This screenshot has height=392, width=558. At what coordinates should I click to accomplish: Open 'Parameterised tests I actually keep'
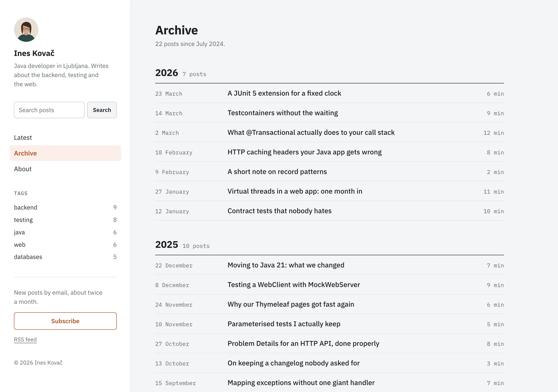click(284, 324)
